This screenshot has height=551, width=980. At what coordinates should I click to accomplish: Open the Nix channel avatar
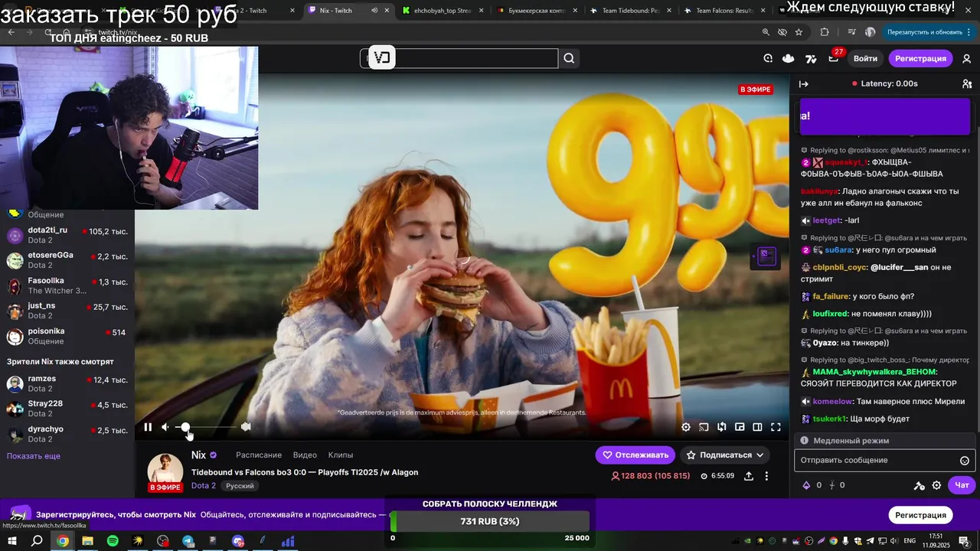[165, 470]
